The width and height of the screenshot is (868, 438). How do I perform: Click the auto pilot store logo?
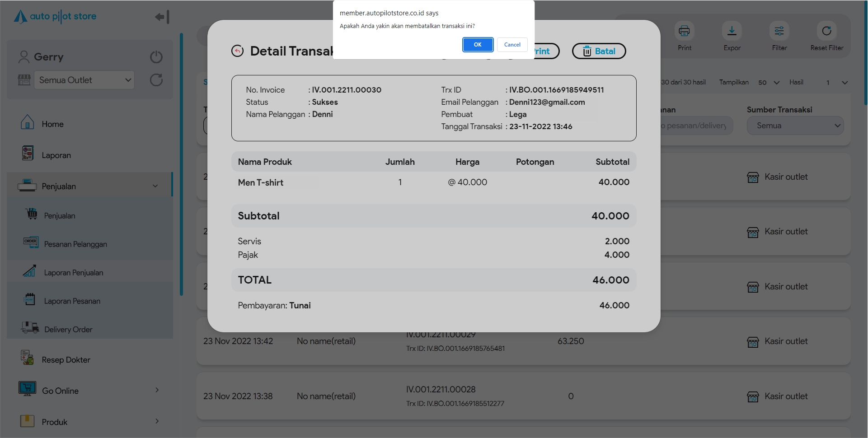click(x=55, y=17)
